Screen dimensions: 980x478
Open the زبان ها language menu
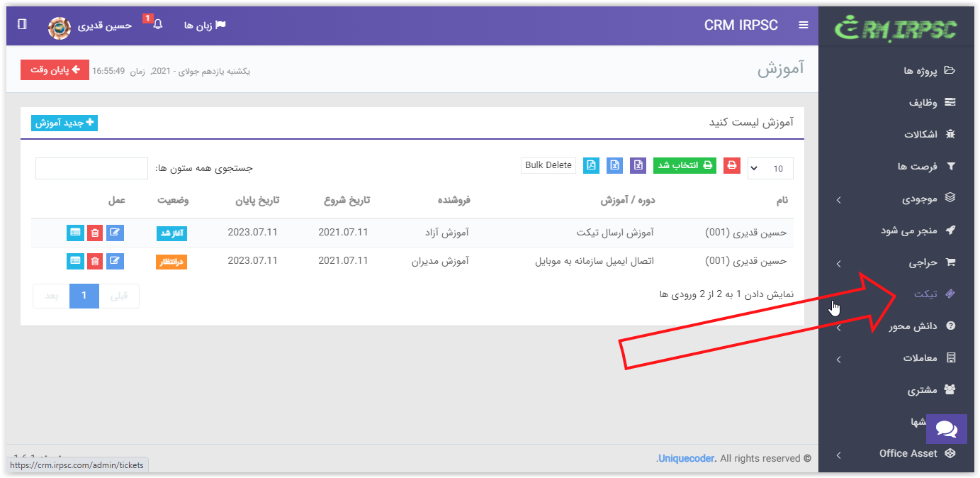pos(205,25)
